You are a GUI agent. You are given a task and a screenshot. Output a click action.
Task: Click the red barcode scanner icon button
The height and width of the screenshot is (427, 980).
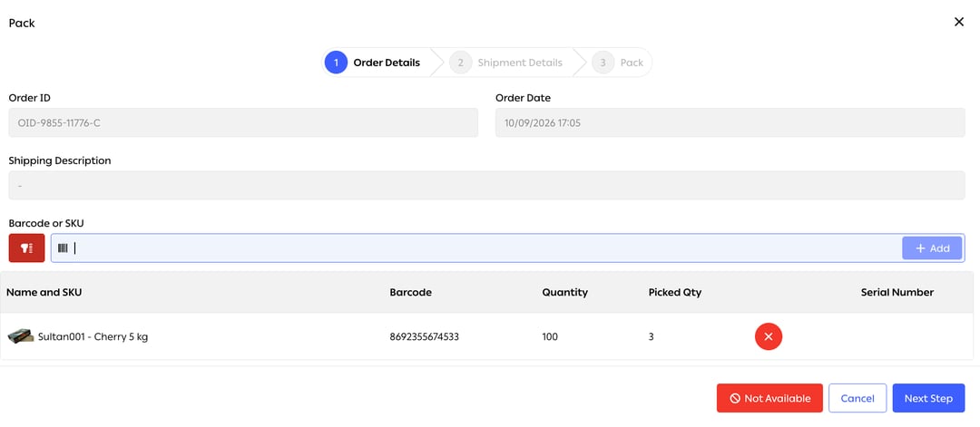(x=27, y=247)
